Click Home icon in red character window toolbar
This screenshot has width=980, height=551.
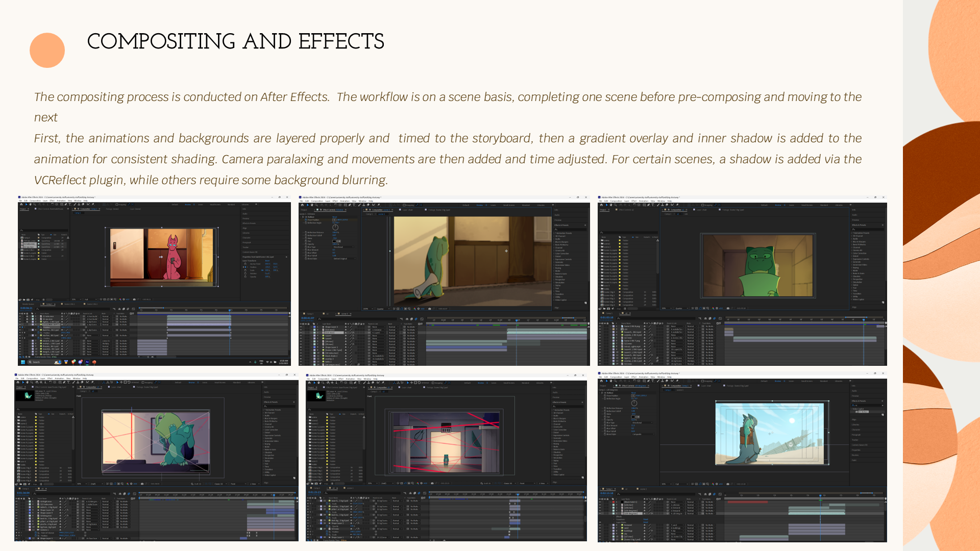coord(21,205)
